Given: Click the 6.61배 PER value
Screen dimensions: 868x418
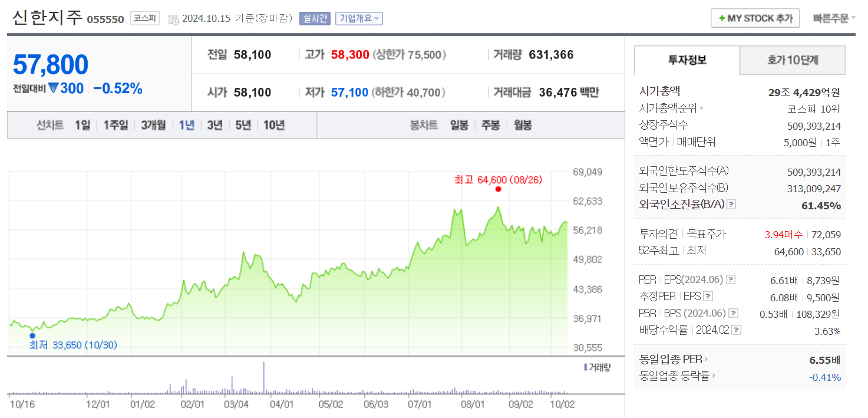Looking at the screenshot, I should pyautogui.click(x=784, y=280).
